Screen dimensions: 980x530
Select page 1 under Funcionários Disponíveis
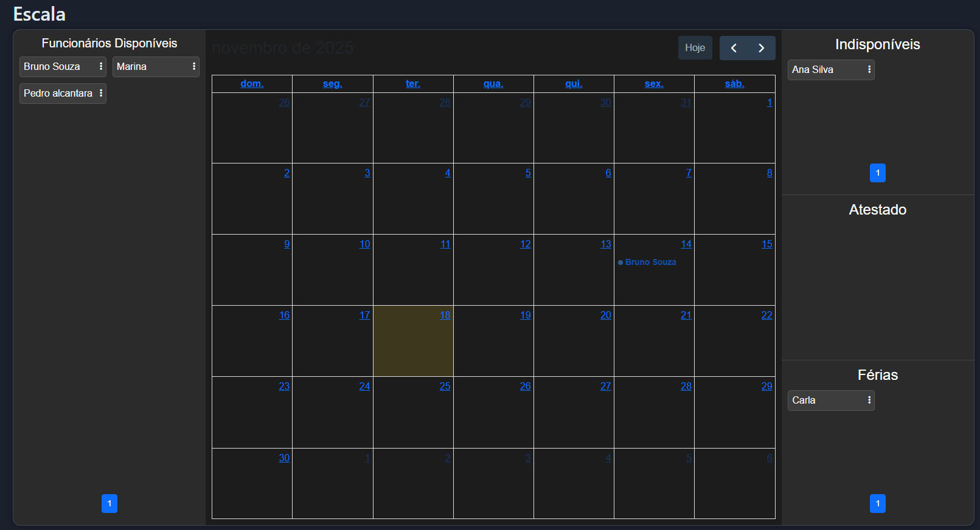click(109, 503)
